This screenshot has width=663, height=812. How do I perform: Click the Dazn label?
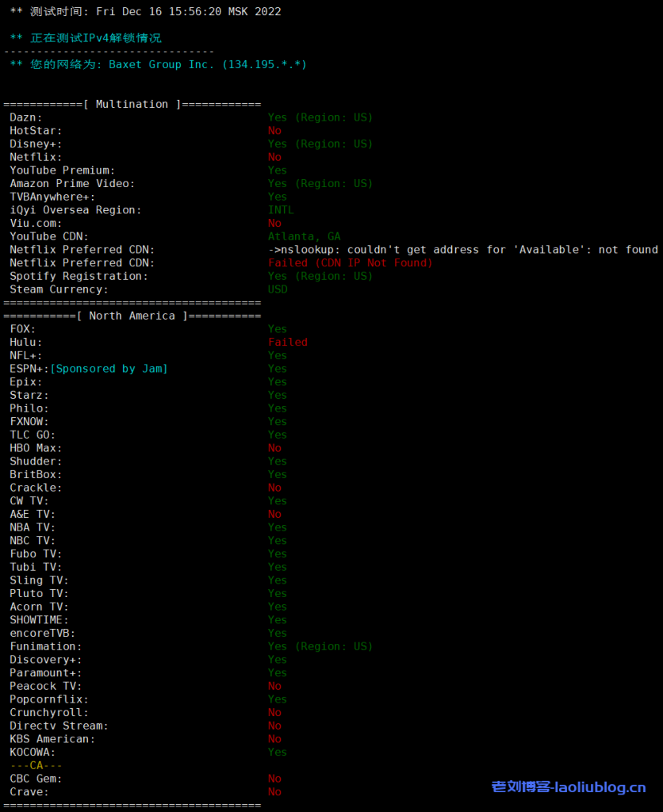[26, 117]
